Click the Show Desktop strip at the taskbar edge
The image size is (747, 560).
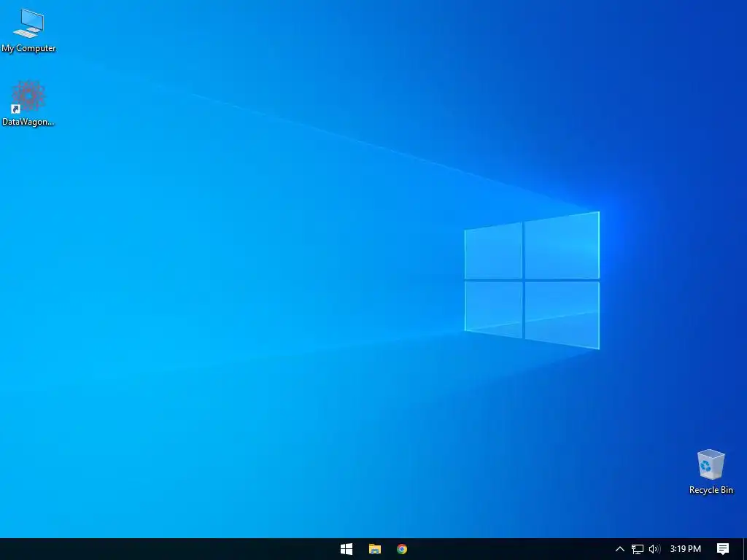click(745, 549)
